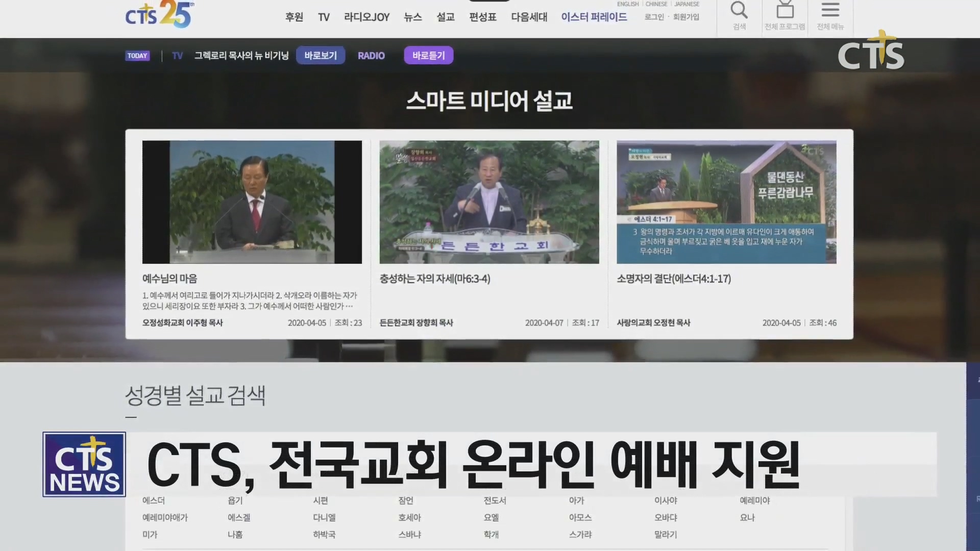Open the 후원 menu

coord(294,17)
